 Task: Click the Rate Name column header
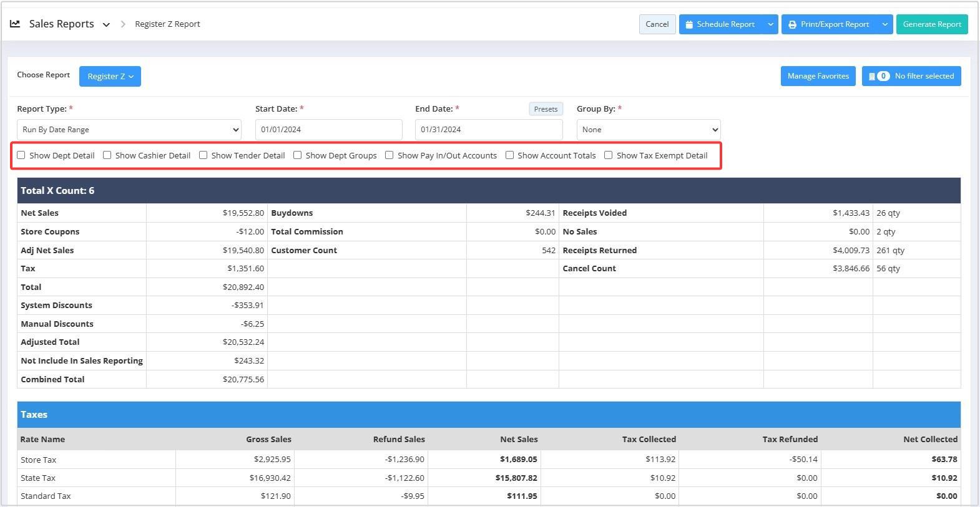(42, 440)
